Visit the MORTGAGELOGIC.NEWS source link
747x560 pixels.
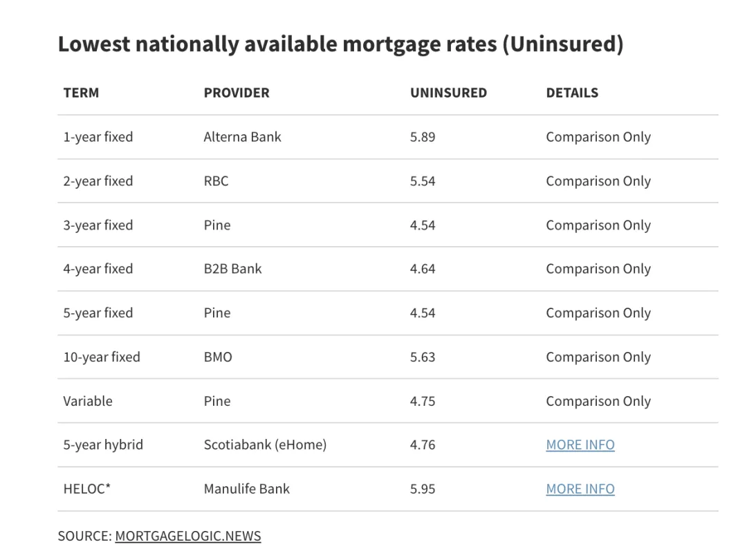tap(187, 536)
